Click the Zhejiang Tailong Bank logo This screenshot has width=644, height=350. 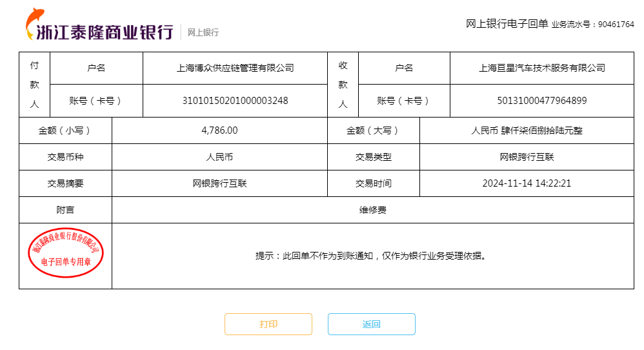click(100, 27)
